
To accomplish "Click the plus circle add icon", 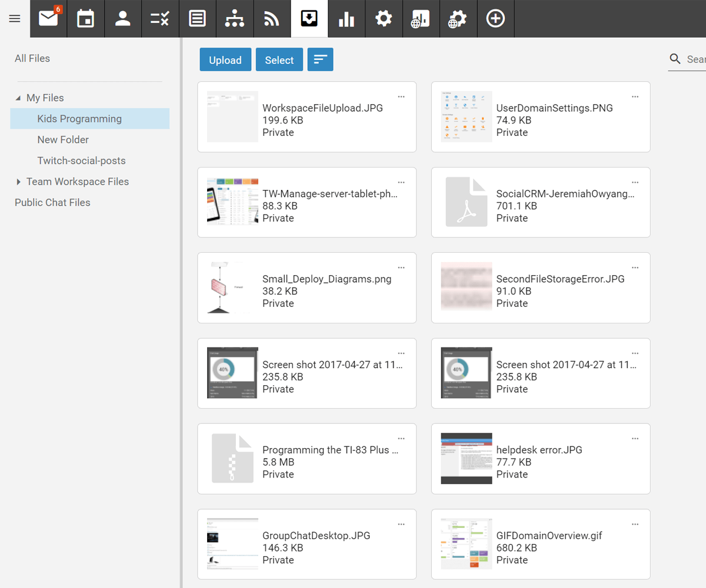I will [x=495, y=19].
